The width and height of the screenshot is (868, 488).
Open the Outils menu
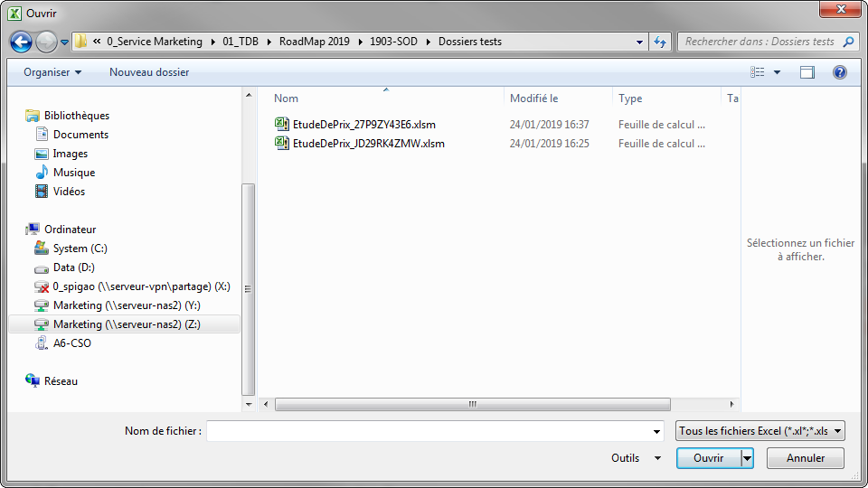click(636, 458)
